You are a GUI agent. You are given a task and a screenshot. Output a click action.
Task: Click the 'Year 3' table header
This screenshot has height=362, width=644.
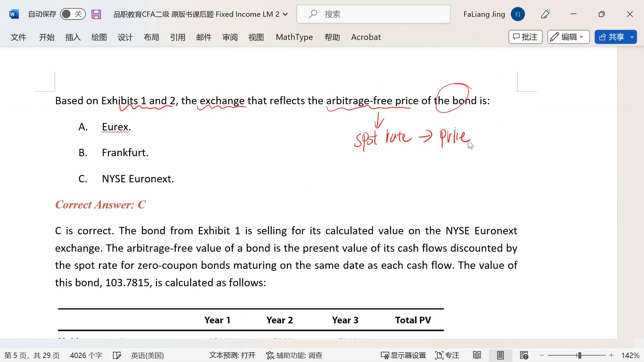tap(345, 320)
